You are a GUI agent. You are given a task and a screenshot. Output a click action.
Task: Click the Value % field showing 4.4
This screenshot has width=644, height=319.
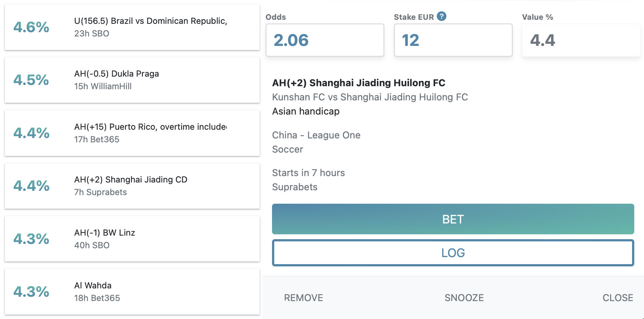tap(581, 40)
